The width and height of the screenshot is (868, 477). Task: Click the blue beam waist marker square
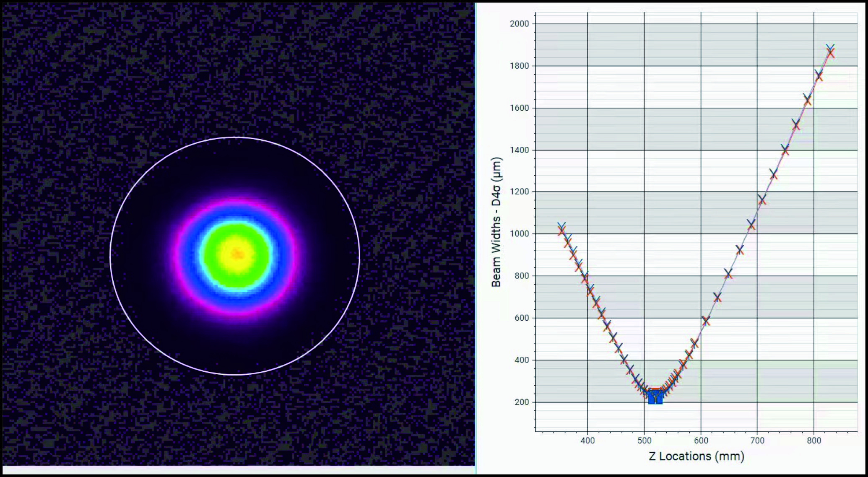655,397
